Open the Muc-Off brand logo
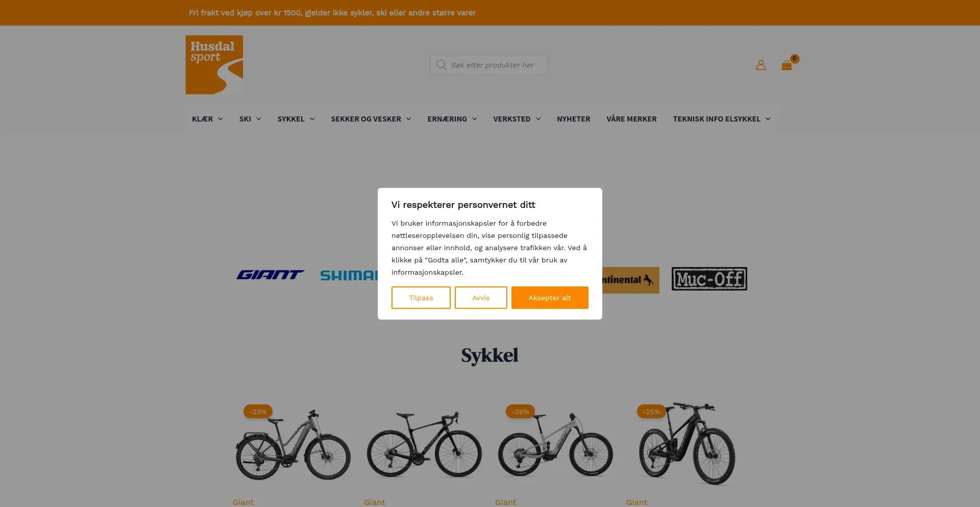This screenshot has width=980, height=507. tap(709, 279)
